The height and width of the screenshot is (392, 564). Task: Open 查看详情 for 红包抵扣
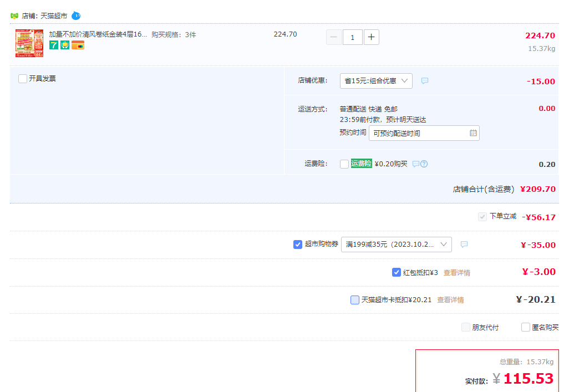click(457, 273)
